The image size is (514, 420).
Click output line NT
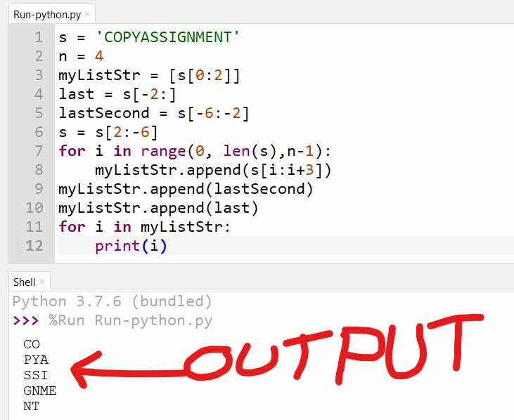point(32,406)
